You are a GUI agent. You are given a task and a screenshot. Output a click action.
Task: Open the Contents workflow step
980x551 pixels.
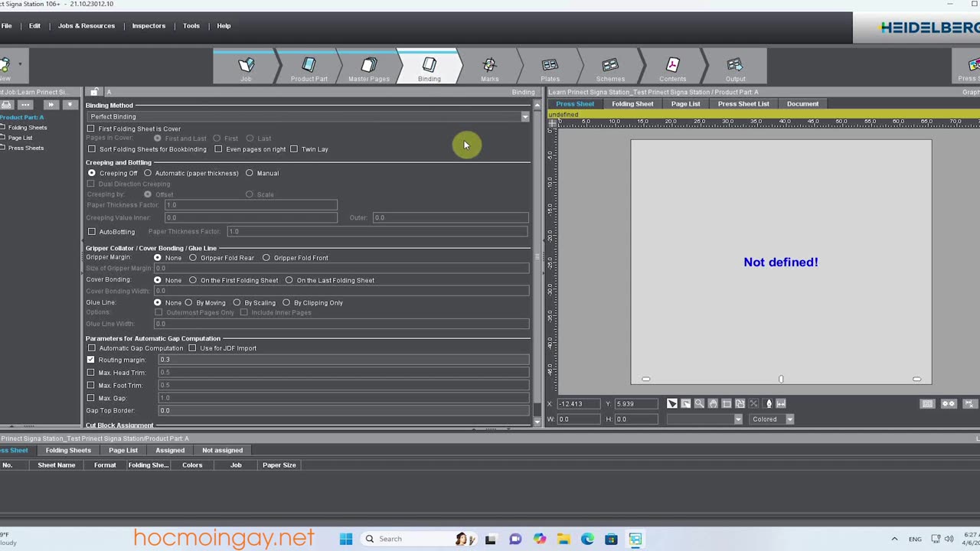pyautogui.click(x=672, y=67)
